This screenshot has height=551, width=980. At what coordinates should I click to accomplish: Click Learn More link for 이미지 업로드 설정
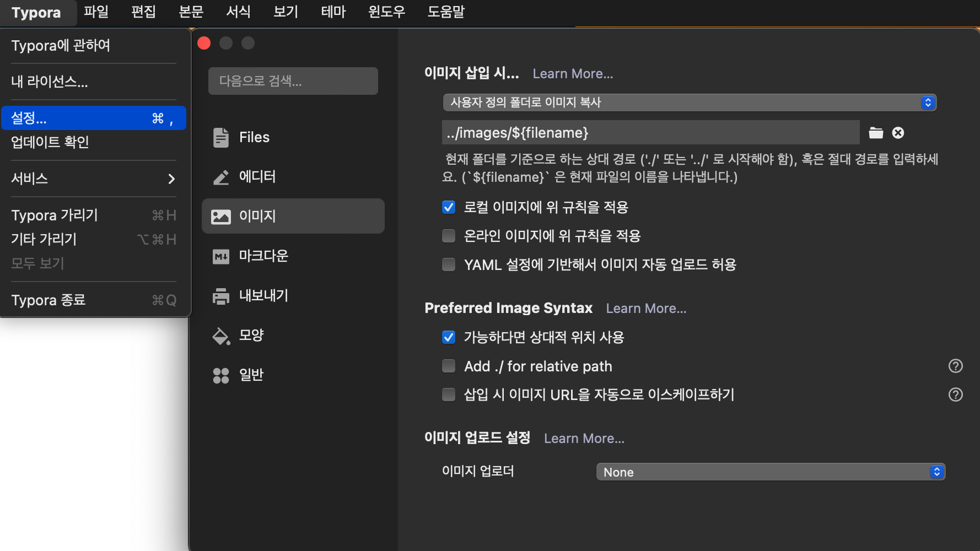coord(584,439)
